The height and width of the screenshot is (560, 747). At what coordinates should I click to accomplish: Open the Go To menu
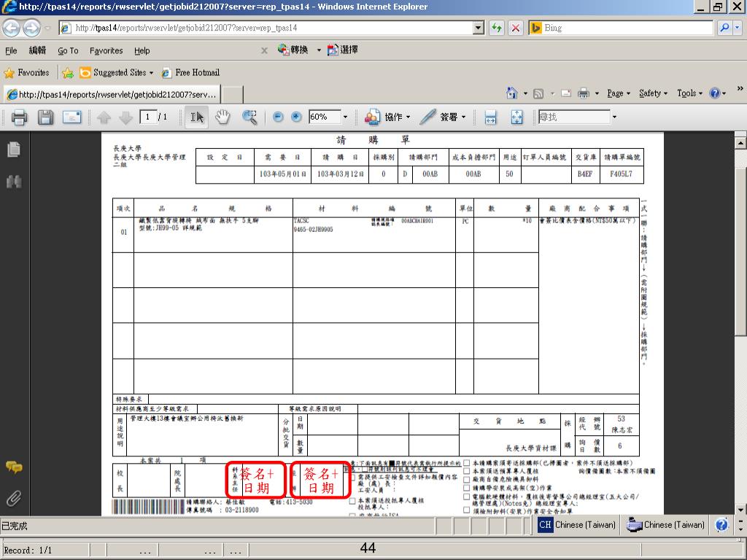68,50
